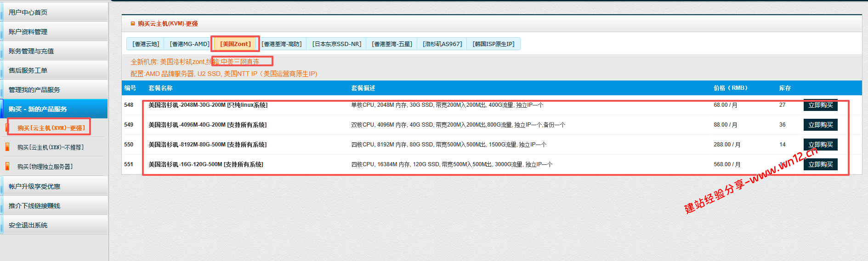Screen dimensions: 868x261
Task: Click 立即购买 for plan 551
Action: [820, 164]
